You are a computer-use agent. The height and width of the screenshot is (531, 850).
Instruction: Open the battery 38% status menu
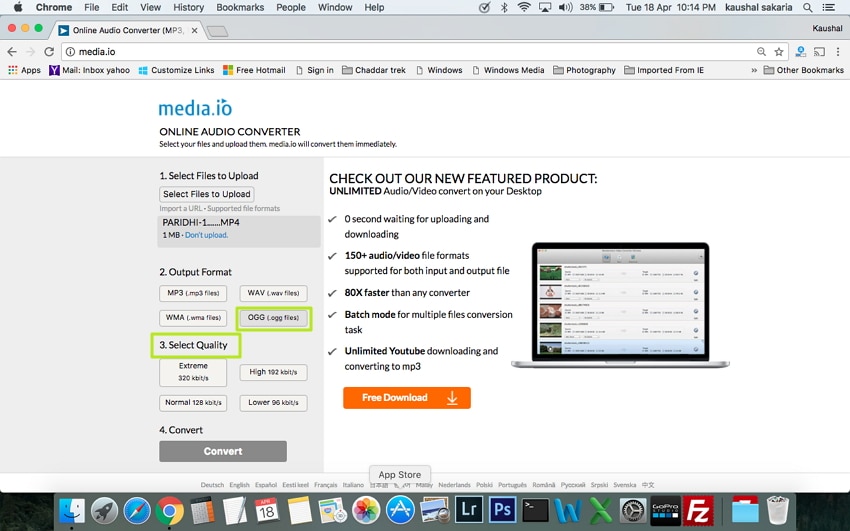coord(596,7)
